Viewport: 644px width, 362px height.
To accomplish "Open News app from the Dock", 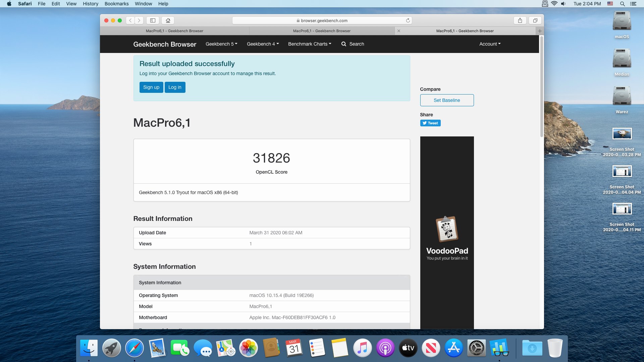I will (x=431, y=348).
